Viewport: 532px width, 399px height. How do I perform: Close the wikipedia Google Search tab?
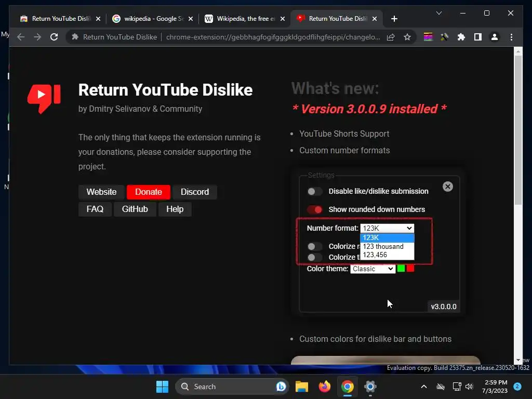click(x=191, y=19)
